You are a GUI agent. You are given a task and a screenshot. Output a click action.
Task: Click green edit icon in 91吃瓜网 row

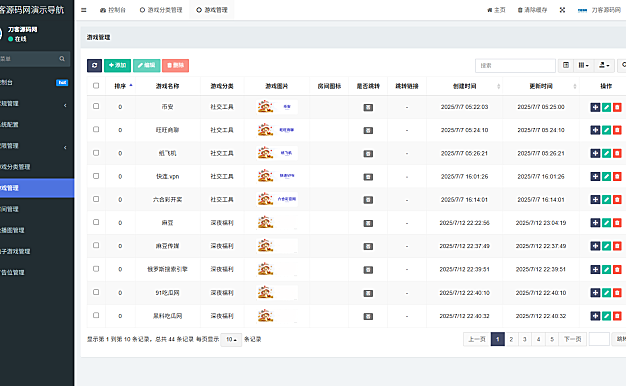tap(606, 293)
